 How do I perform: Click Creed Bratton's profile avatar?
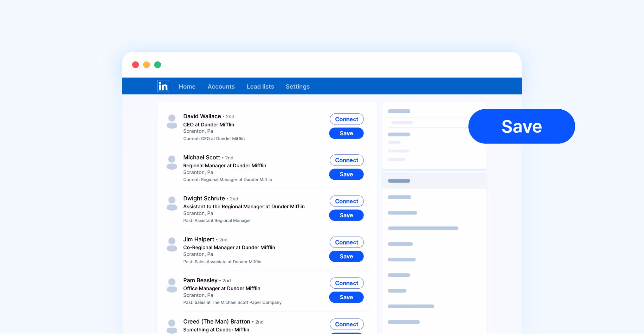172,326
